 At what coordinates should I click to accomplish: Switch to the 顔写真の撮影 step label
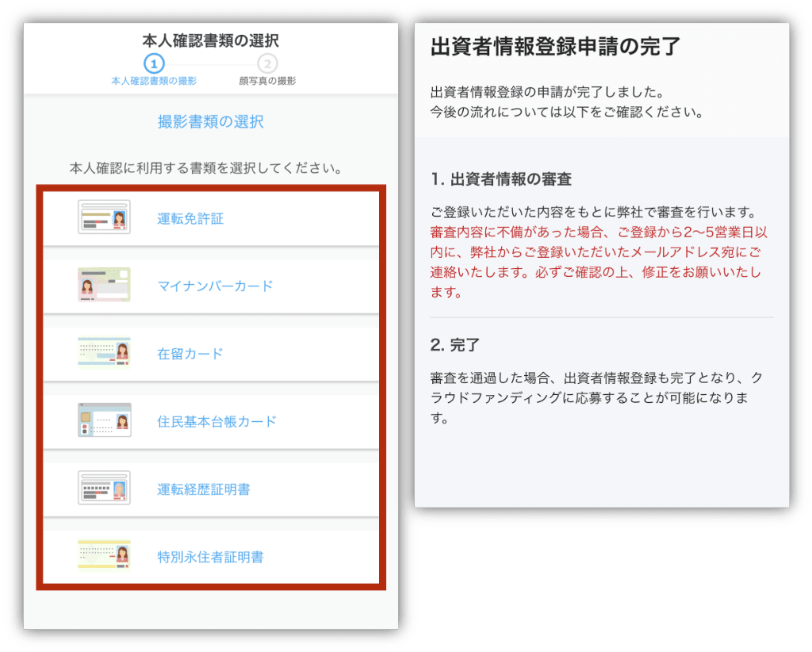(x=267, y=81)
